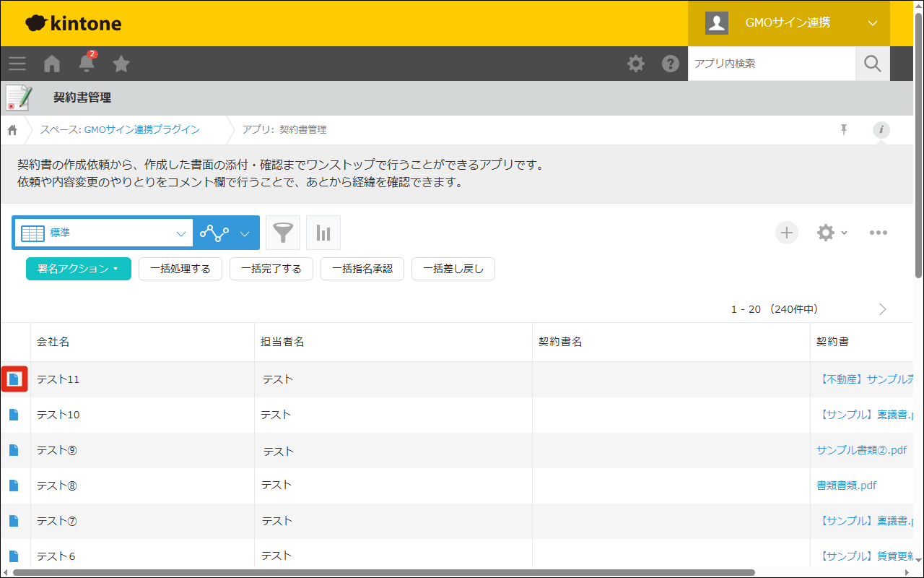
Task: Open the 標準 view dropdown
Action: point(103,233)
